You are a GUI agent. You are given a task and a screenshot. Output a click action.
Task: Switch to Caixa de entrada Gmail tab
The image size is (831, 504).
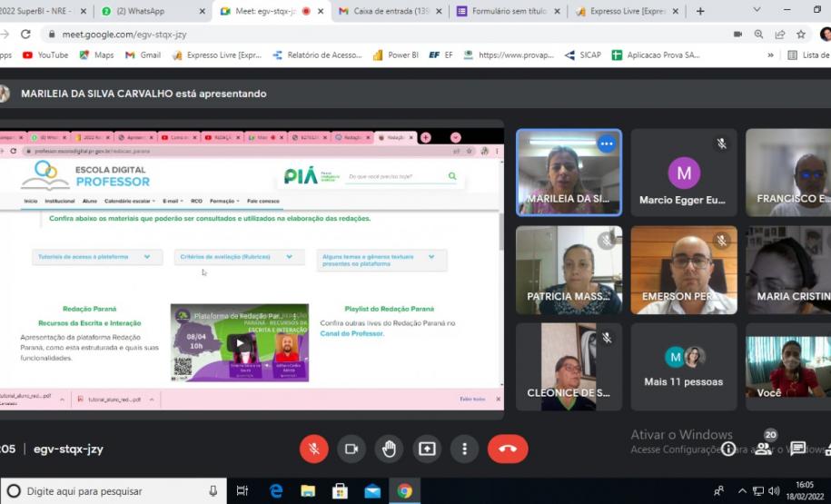click(x=384, y=11)
